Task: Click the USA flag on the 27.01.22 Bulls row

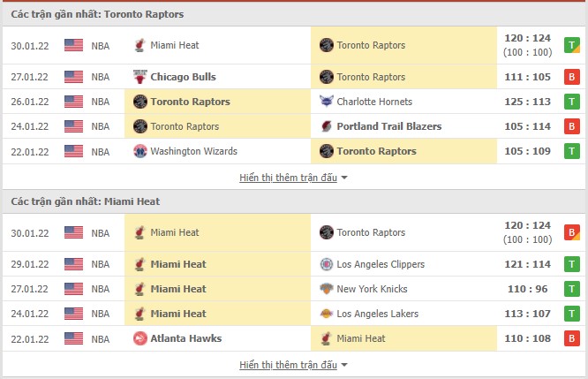Action: [73, 77]
